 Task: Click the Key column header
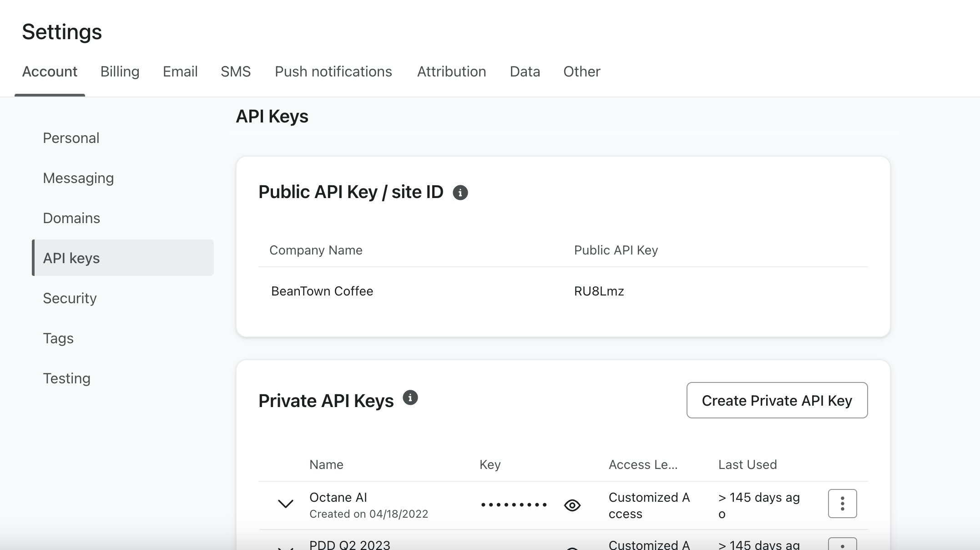tap(490, 464)
